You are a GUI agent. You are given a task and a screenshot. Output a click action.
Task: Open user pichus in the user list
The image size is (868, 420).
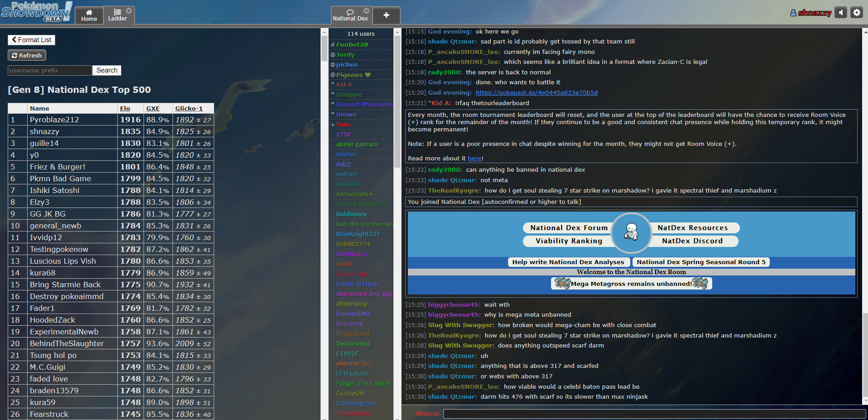361,64
